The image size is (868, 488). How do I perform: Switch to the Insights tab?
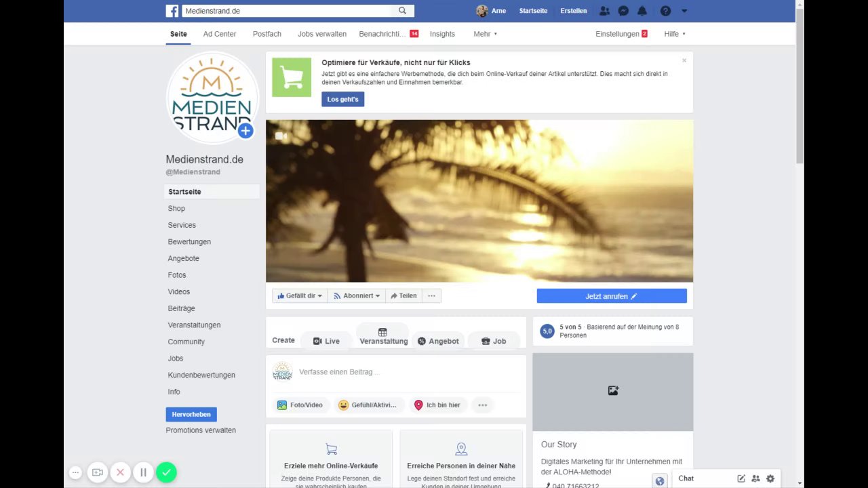[x=442, y=34]
